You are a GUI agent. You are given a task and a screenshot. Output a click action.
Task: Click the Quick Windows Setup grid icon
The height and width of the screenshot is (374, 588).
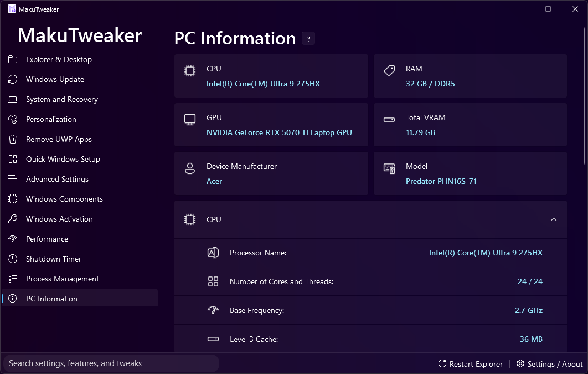point(13,159)
